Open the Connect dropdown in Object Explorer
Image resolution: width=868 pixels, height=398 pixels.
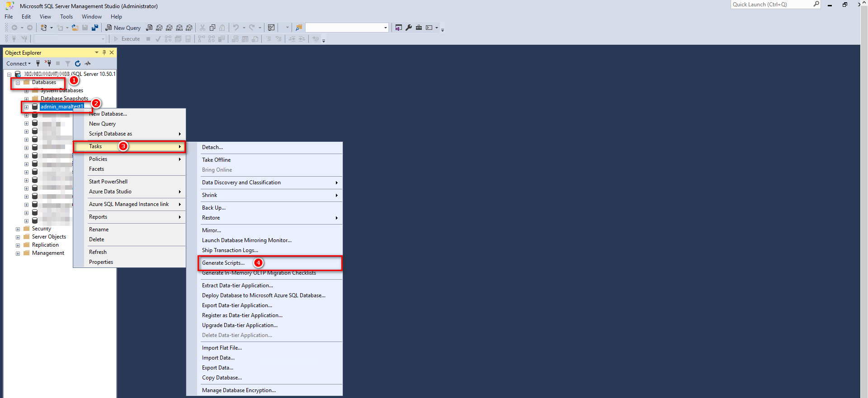19,64
